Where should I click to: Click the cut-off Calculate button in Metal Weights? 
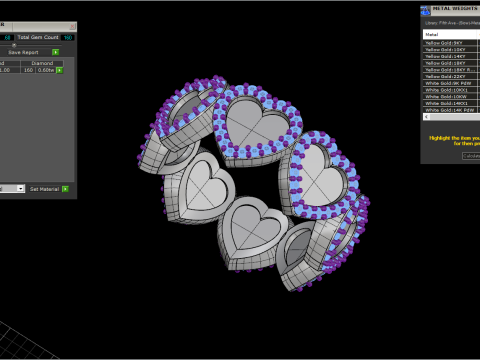(x=471, y=156)
